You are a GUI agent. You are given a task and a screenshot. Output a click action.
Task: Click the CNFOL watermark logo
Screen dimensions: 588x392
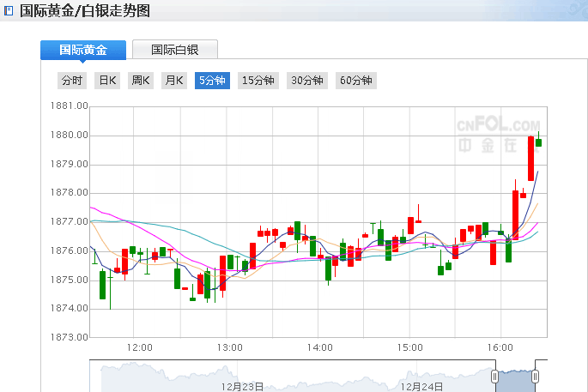(x=503, y=135)
